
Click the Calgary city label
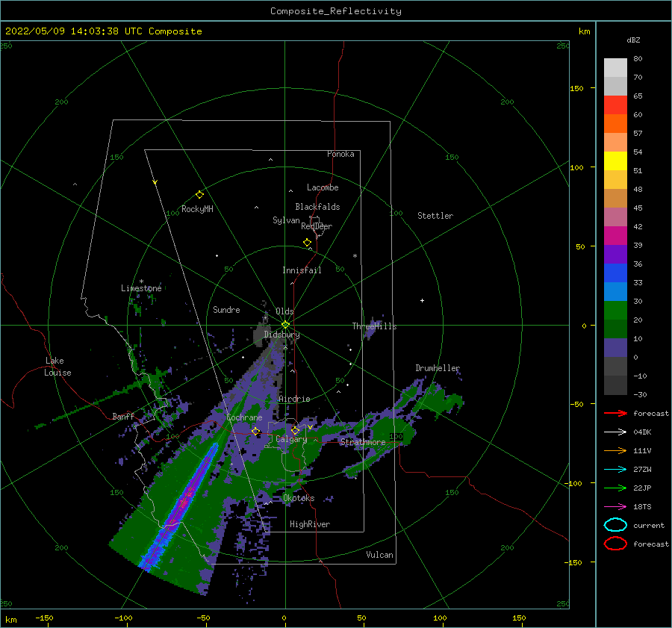click(291, 439)
